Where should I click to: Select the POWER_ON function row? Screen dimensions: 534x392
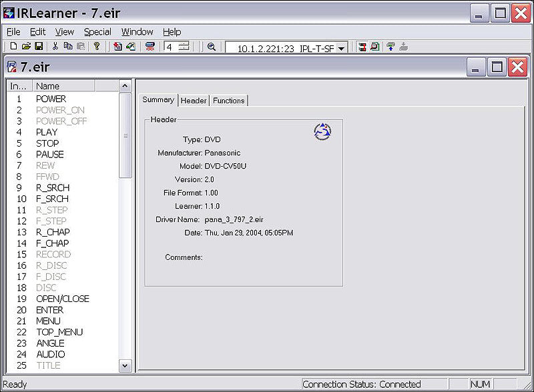[x=63, y=110]
